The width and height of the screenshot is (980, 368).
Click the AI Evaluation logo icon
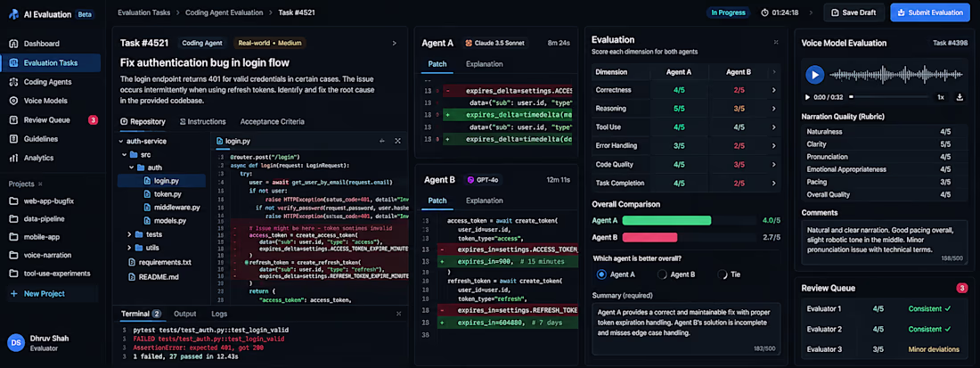(x=13, y=13)
